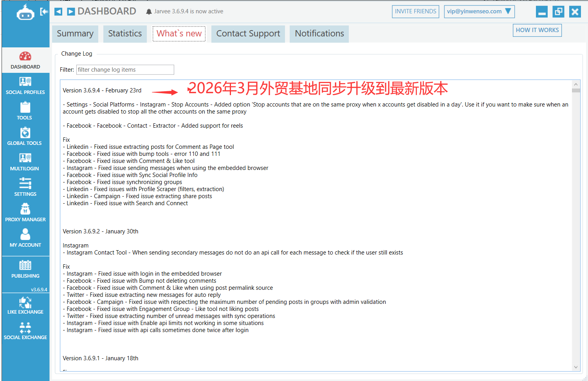Screen dimensions: 588x381
Task: Open the Proxy Manager
Action: click(x=25, y=213)
